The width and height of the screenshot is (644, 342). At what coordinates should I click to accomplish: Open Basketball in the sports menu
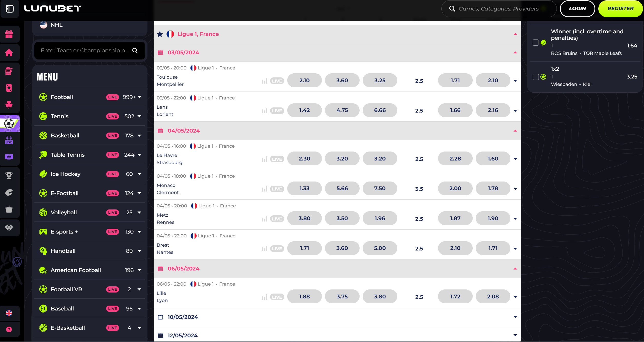click(90, 135)
